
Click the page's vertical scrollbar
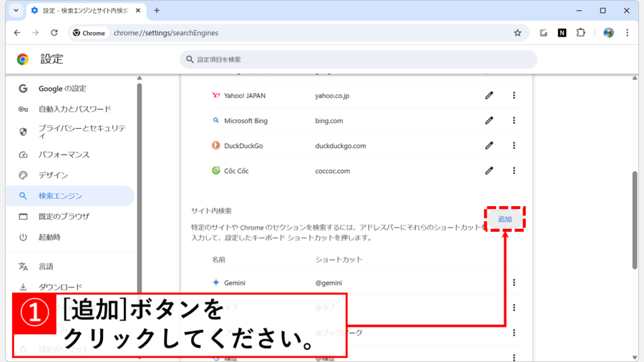[635, 220]
